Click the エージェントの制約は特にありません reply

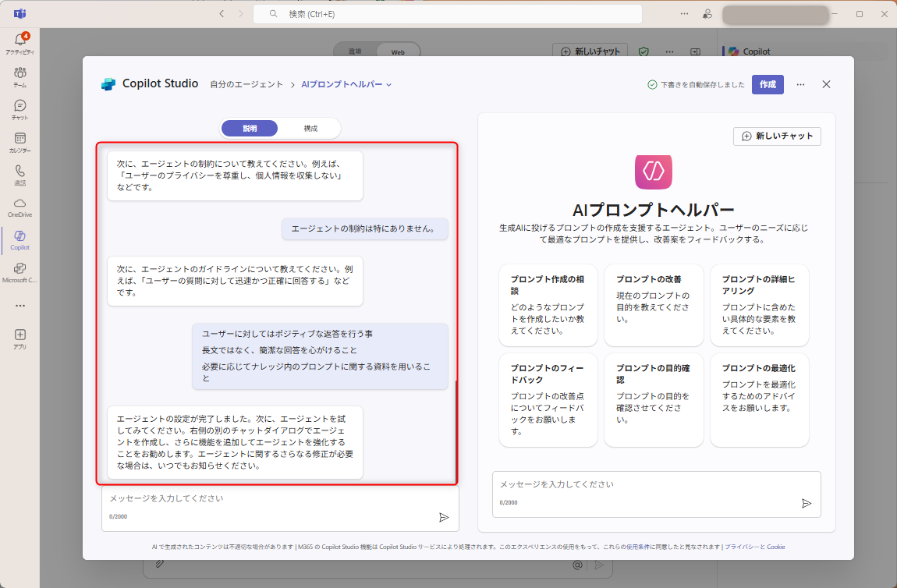point(364,228)
